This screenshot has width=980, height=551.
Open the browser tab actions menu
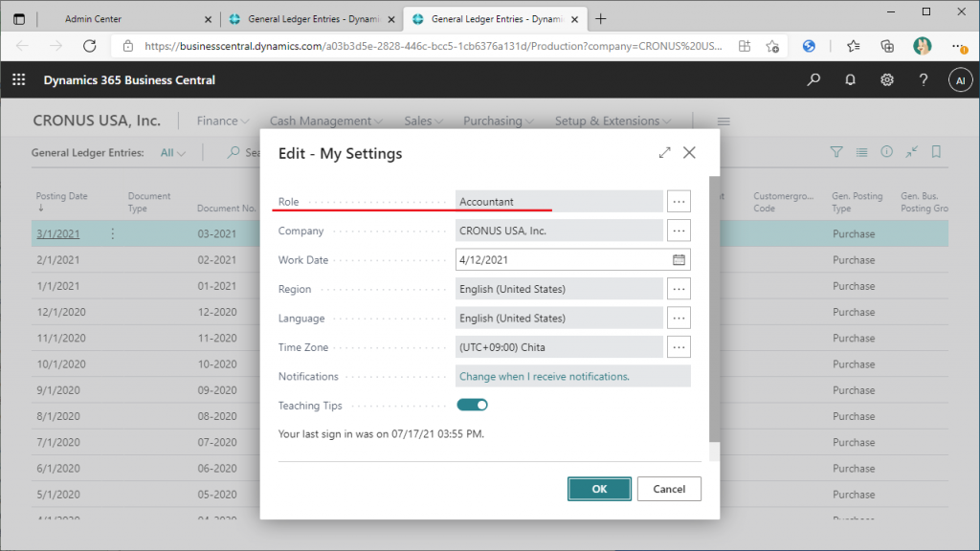[19, 19]
